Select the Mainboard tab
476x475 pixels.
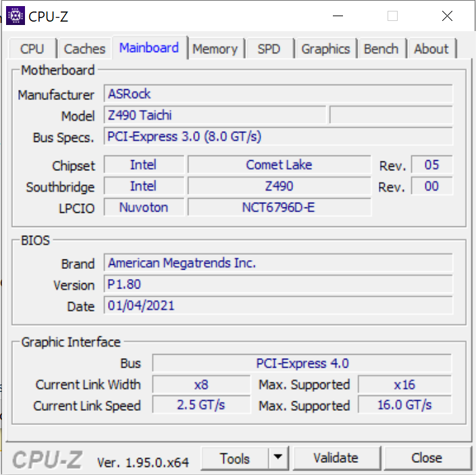(149, 48)
